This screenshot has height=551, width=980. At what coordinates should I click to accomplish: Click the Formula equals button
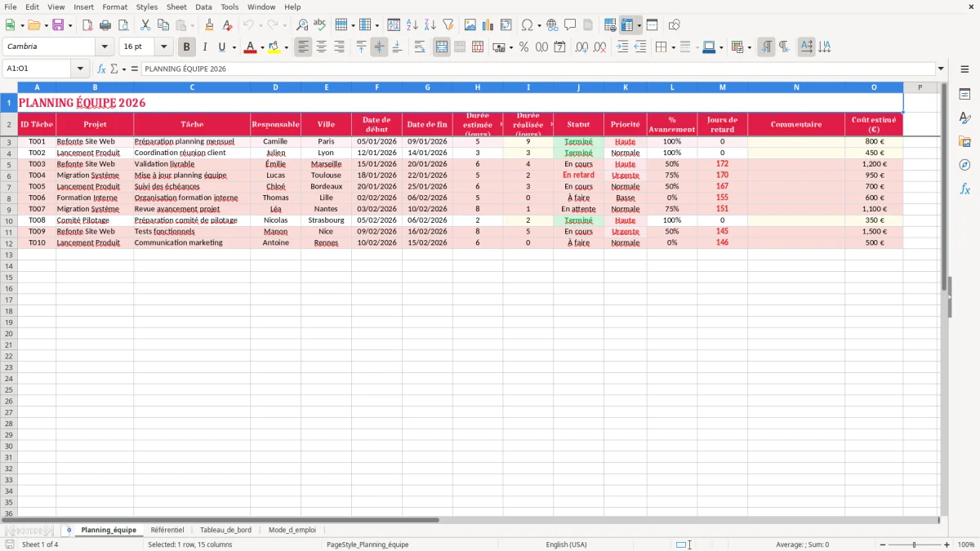[134, 69]
